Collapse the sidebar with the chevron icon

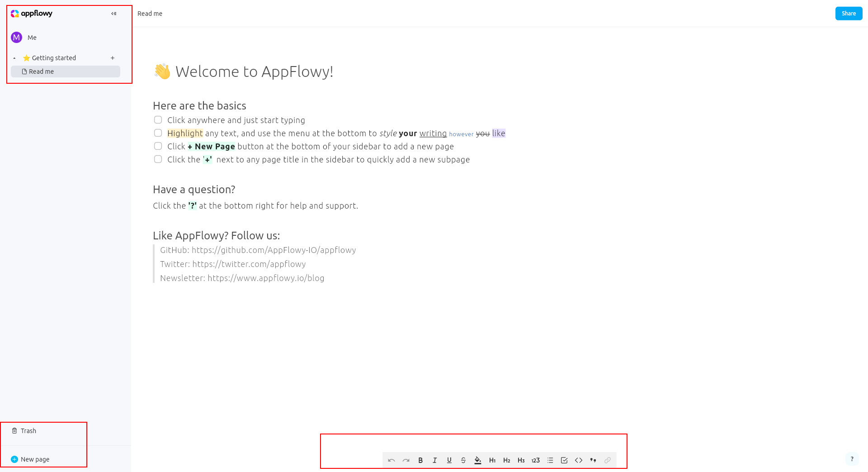[113, 13]
